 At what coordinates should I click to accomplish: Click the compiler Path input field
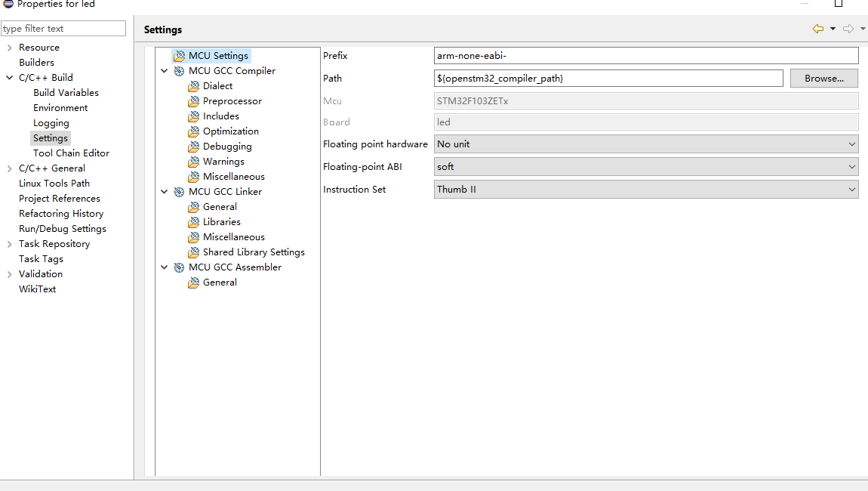pos(608,78)
